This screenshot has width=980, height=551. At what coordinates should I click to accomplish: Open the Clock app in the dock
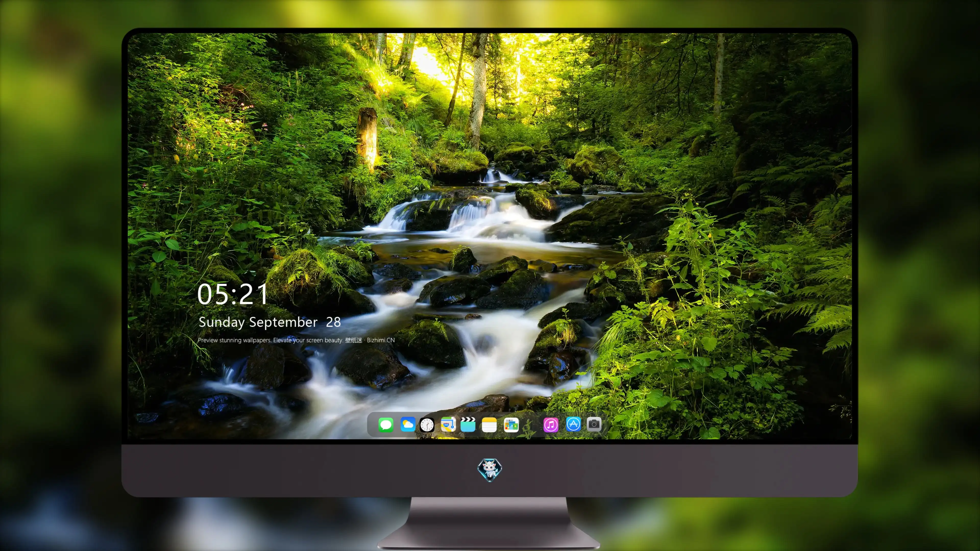point(427,425)
